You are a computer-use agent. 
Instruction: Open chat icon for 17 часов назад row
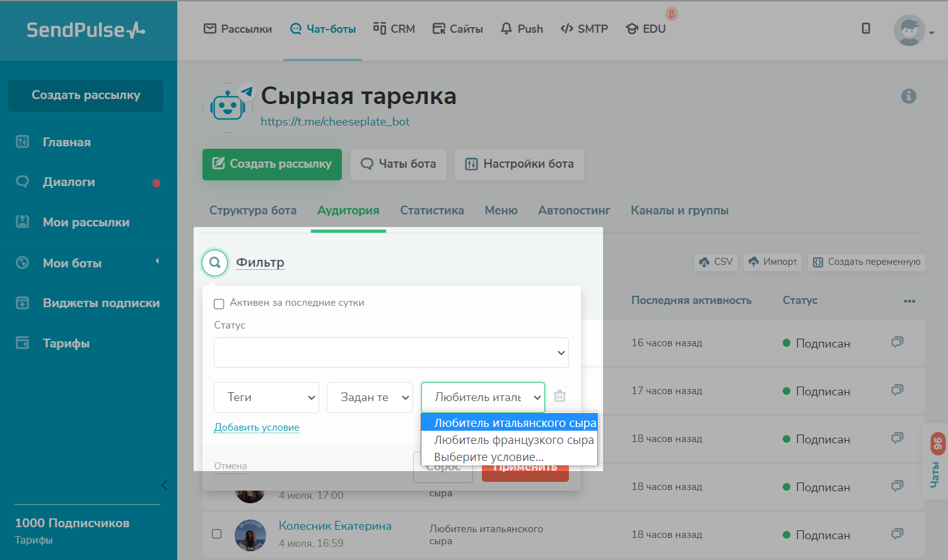[897, 390]
